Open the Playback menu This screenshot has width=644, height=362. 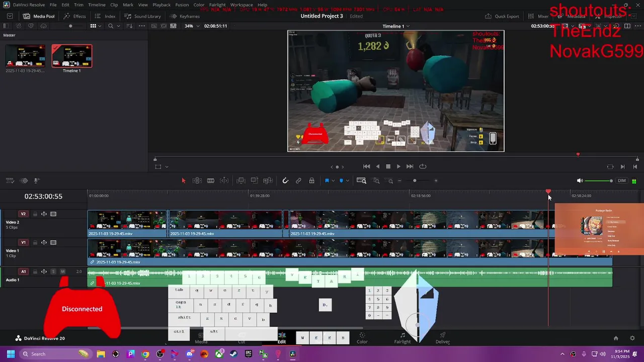[162, 5]
